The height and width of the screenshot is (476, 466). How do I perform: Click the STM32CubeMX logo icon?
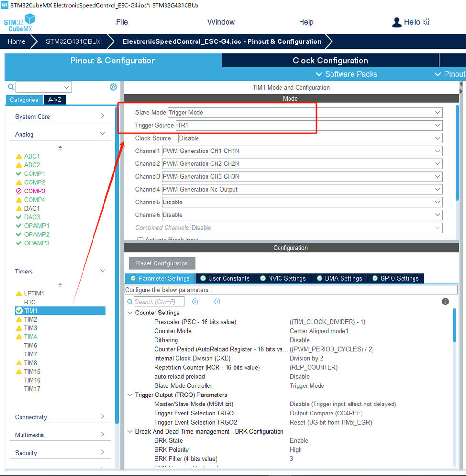(x=20, y=23)
